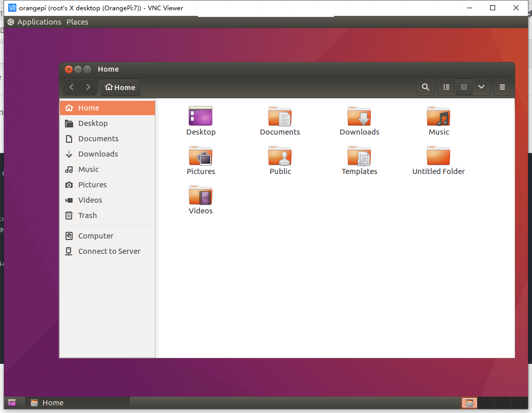Switch to list view

coord(446,87)
